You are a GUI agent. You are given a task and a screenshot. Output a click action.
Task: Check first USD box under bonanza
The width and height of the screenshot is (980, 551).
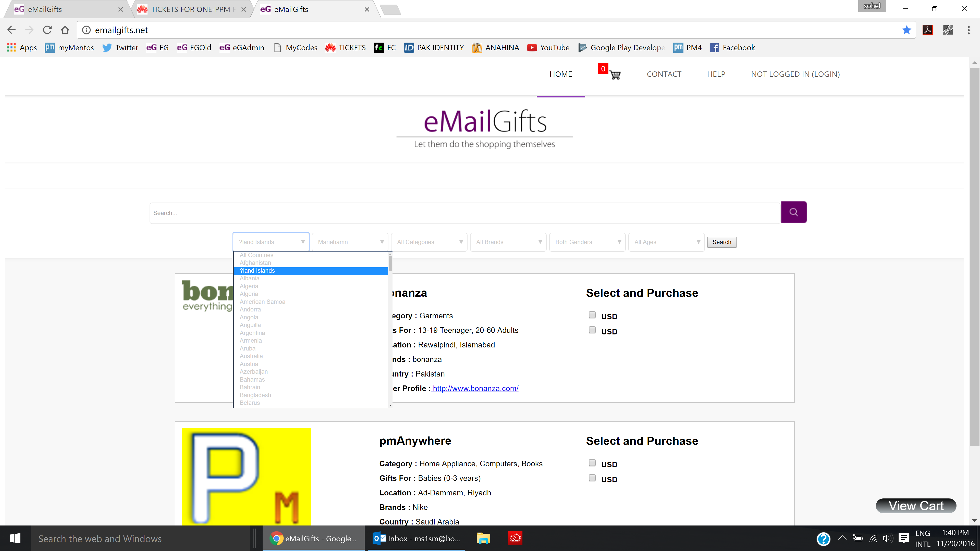pos(592,315)
